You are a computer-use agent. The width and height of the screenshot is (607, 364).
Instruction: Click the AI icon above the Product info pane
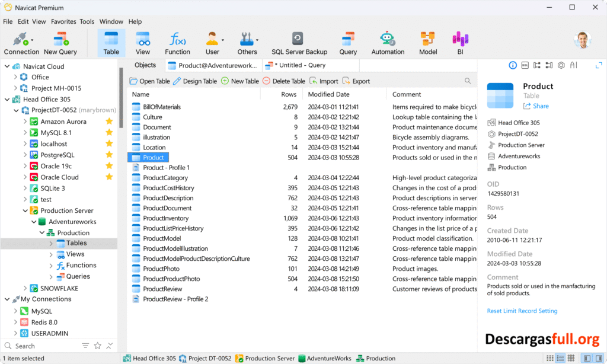click(573, 65)
